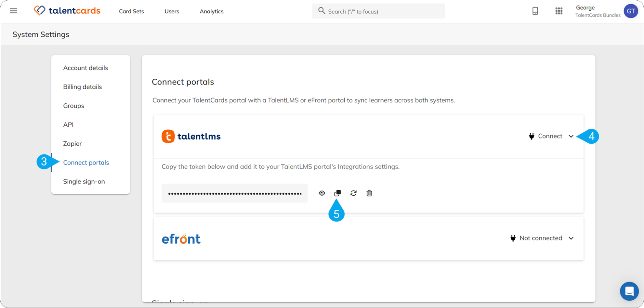The image size is (644, 308).
Task: Click the Connect label for TalentLMS
Action: coord(550,136)
